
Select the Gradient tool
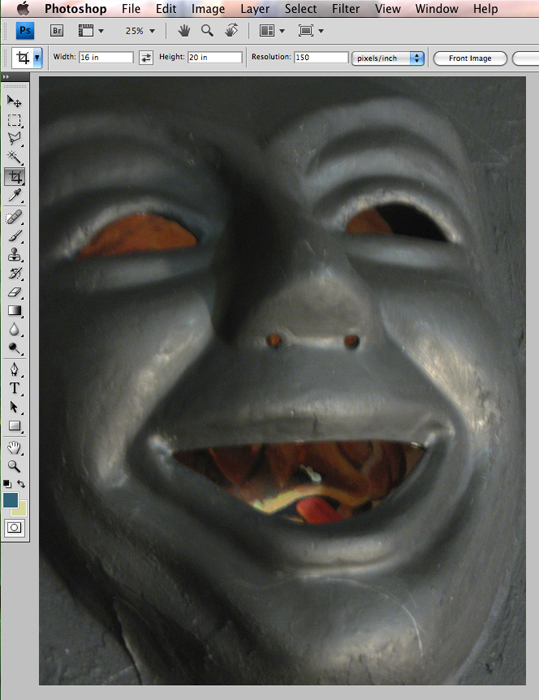coord(14,311)
